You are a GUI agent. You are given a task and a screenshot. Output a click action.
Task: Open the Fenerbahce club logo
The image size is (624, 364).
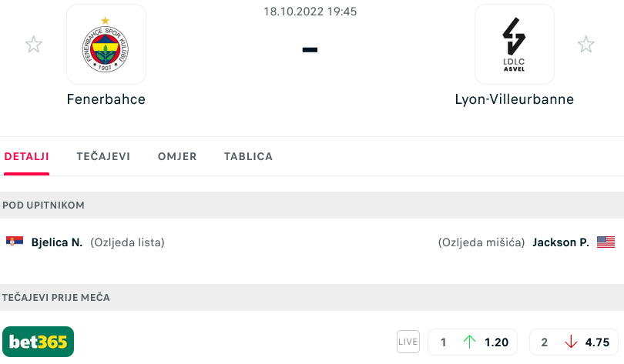coord(106,44)
